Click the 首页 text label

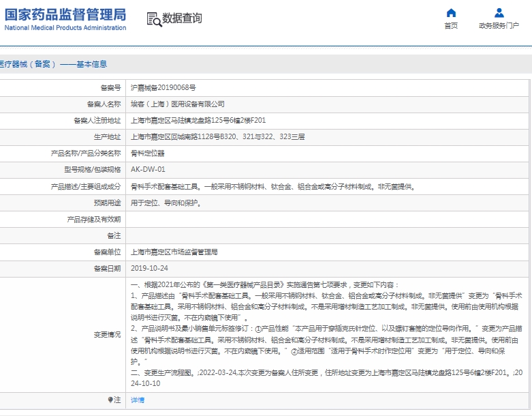(x=451, y=26)
